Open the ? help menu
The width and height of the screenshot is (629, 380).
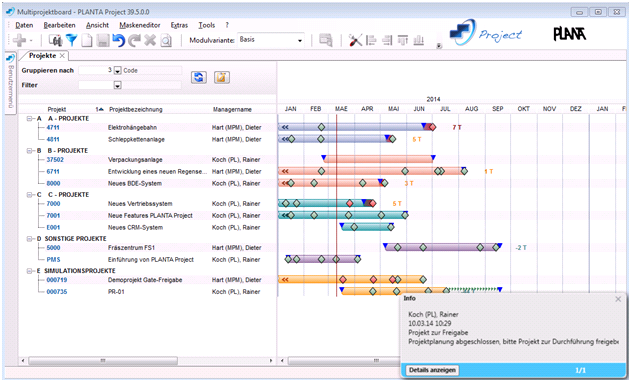(227, 25)
